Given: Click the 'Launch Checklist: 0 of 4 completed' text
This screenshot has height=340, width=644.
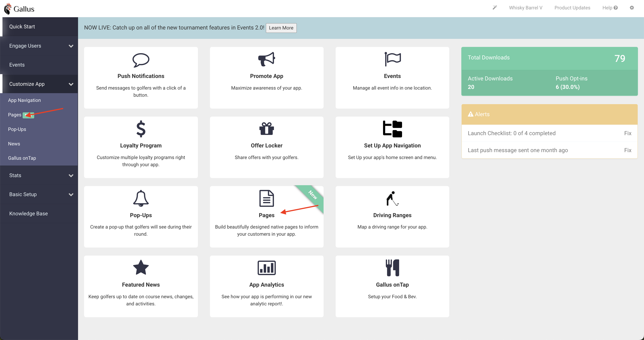Looking at the screenshot, I should click(511, 133).
